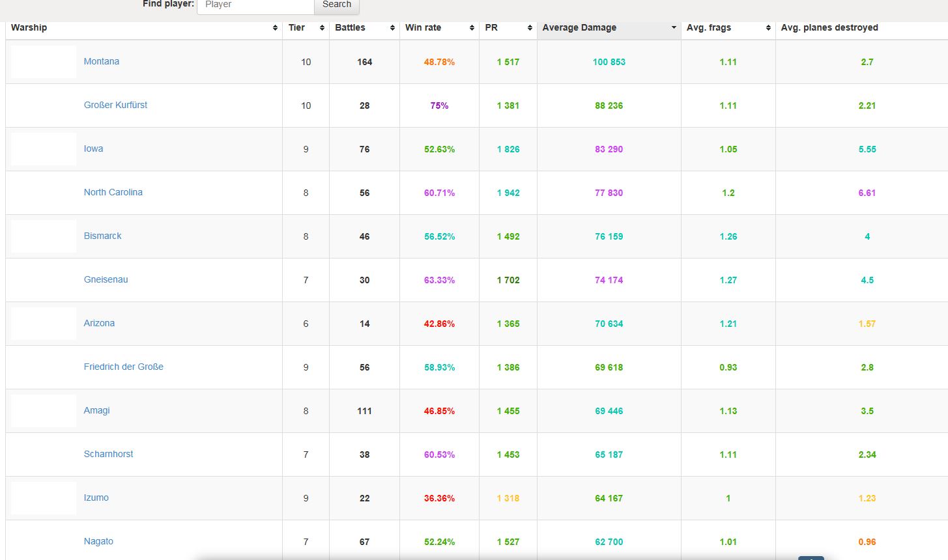Click Iowa ship thumbnail image
Screen dimensions: 948x560
(x=44, y=149)
